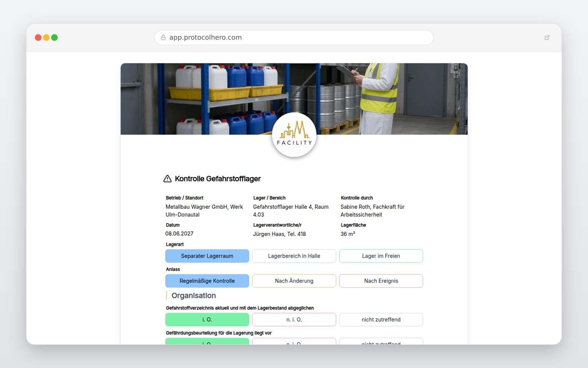Click the external link icon in browser bar
Viewport: 588px width, 368px height.
547,38
